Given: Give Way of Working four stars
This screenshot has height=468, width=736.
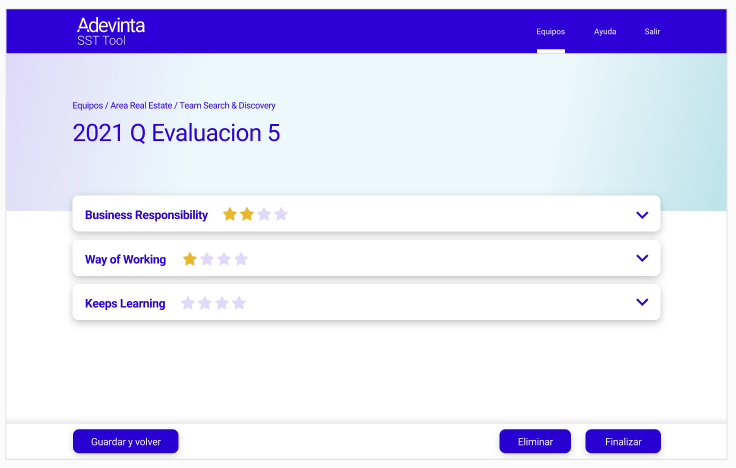Looking at the screenshot, I should coord(241,259).
